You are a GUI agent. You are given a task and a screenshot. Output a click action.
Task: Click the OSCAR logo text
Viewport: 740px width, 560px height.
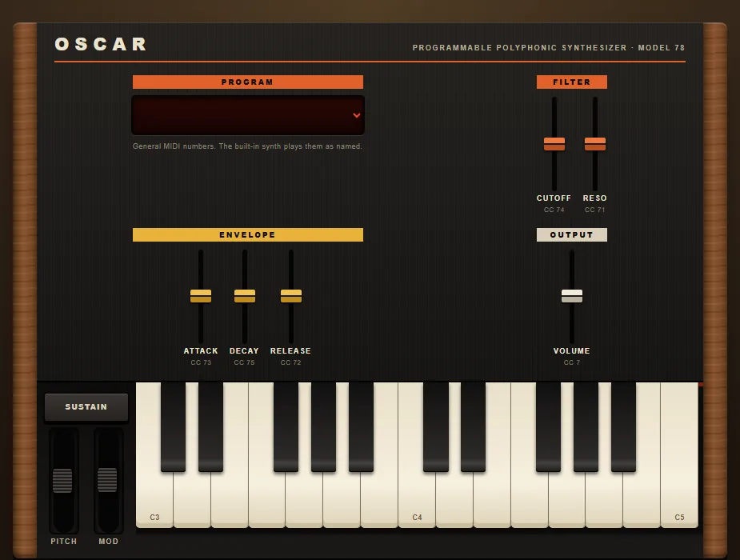(x=101, y=44)
